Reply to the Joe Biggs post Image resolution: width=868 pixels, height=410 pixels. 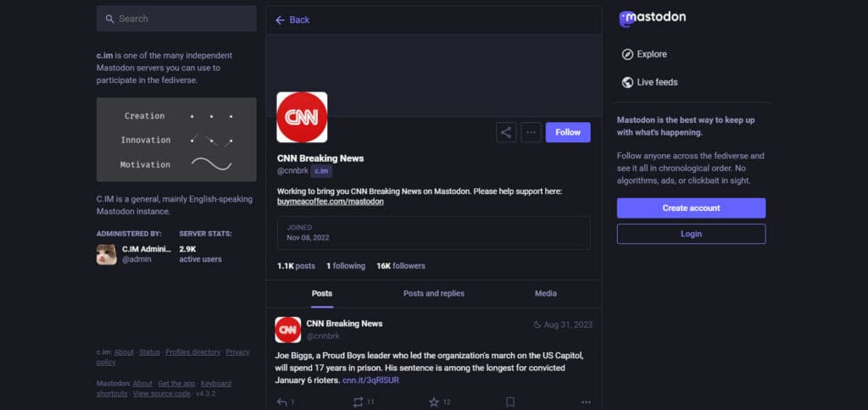point(281,402)
